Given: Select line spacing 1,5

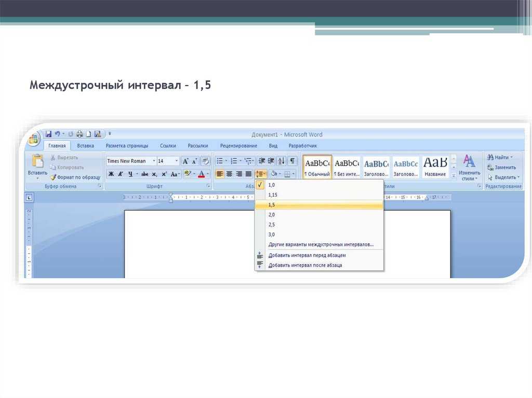Looking at the screenshot, I should [x=319, y=205].
